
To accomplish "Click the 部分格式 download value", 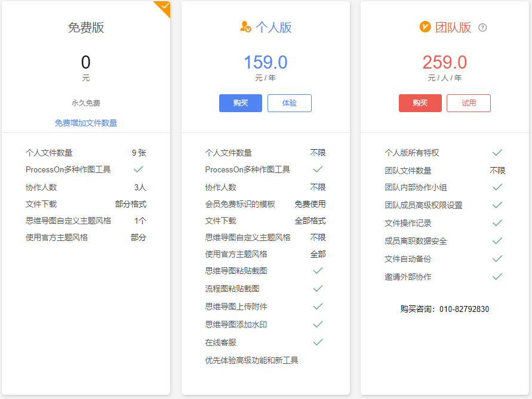I will [x=131, y=204].
